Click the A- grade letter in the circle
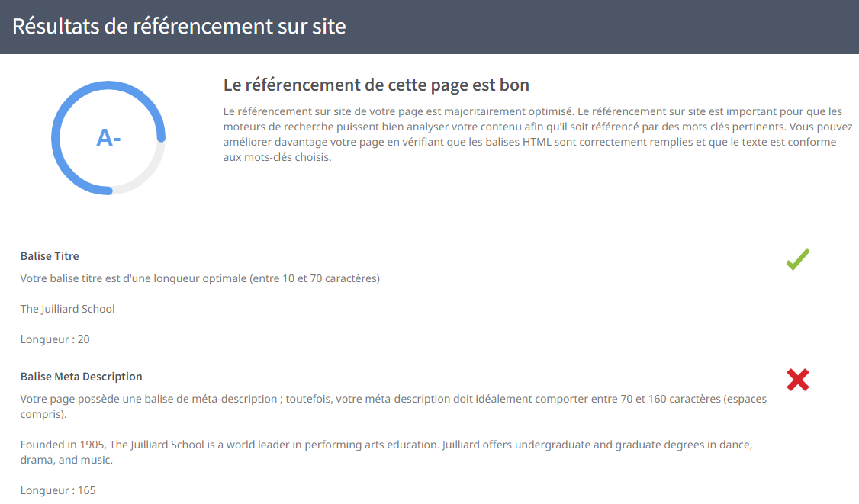This screenshot has height=504, width=859. tap(108, 138)
